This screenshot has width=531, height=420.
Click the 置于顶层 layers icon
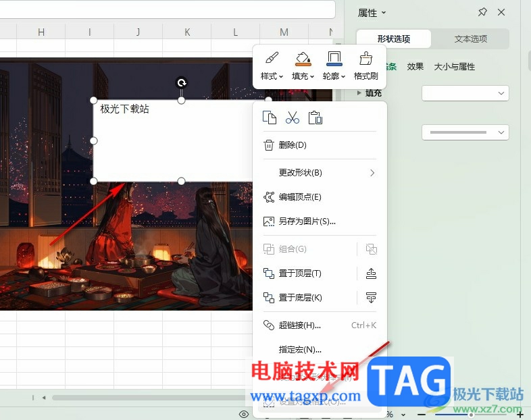[x=269, y=273]
